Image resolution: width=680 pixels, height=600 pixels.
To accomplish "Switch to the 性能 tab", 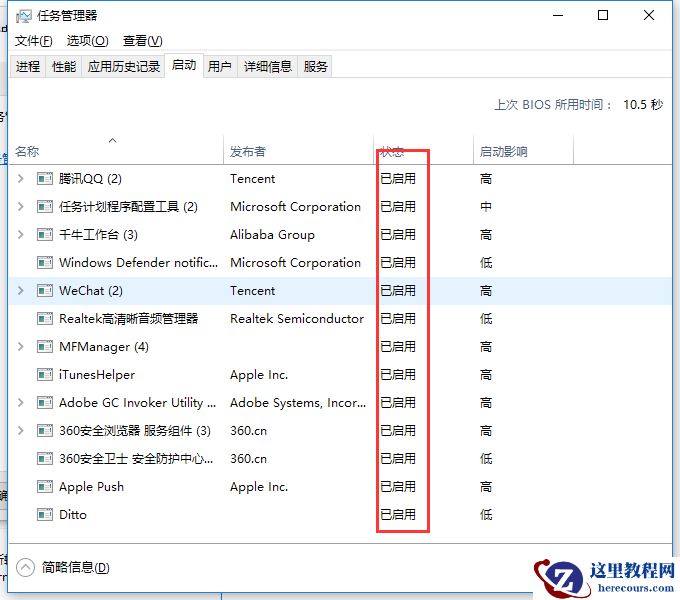I will pos(64,66).
